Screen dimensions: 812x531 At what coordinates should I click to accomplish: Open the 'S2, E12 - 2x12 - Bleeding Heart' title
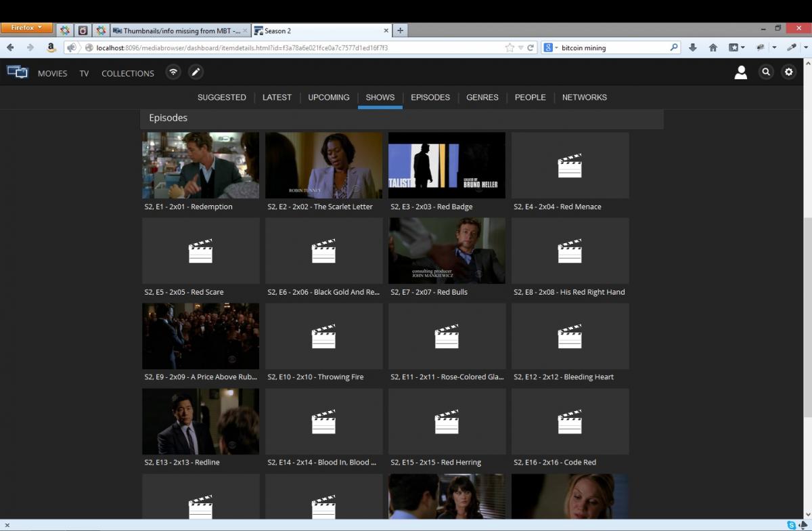[564, 377]
